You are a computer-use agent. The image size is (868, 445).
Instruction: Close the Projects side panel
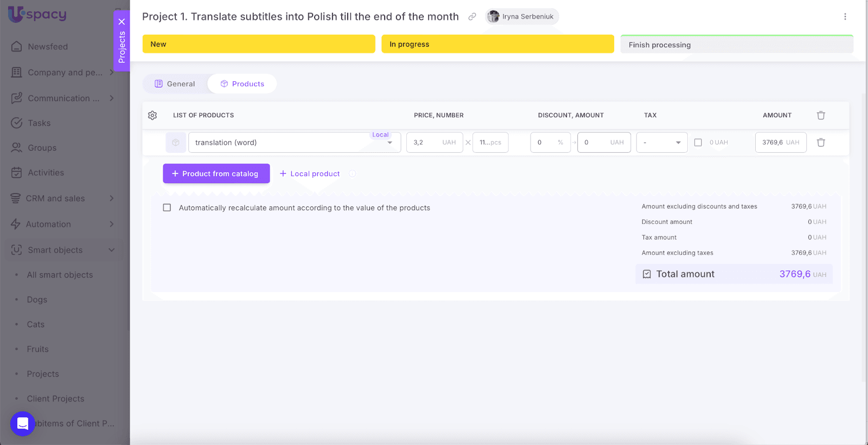point(122,22)
